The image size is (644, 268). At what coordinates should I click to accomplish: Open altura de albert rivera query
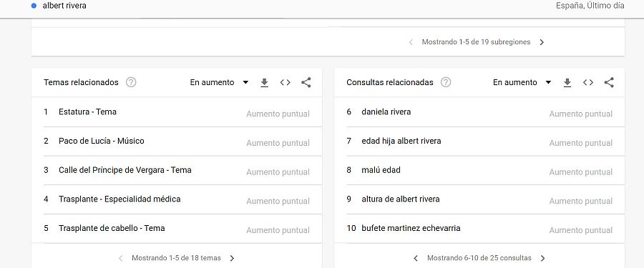pos(401,199)
